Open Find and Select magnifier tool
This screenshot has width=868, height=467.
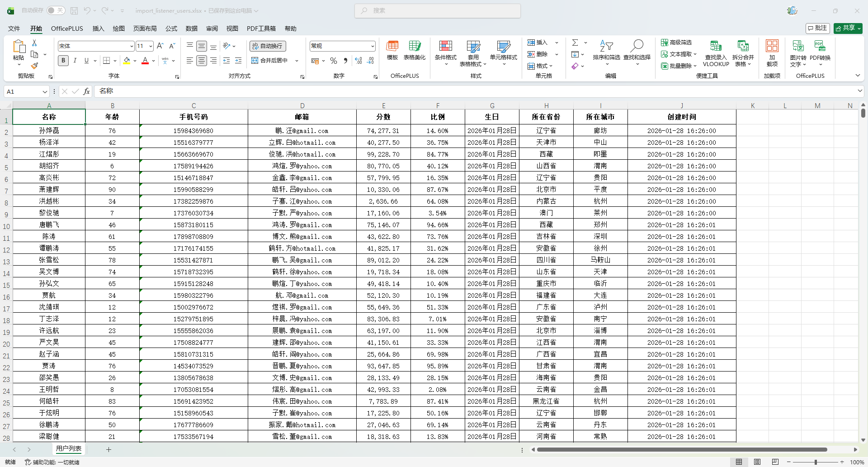(x=637, y=46)
